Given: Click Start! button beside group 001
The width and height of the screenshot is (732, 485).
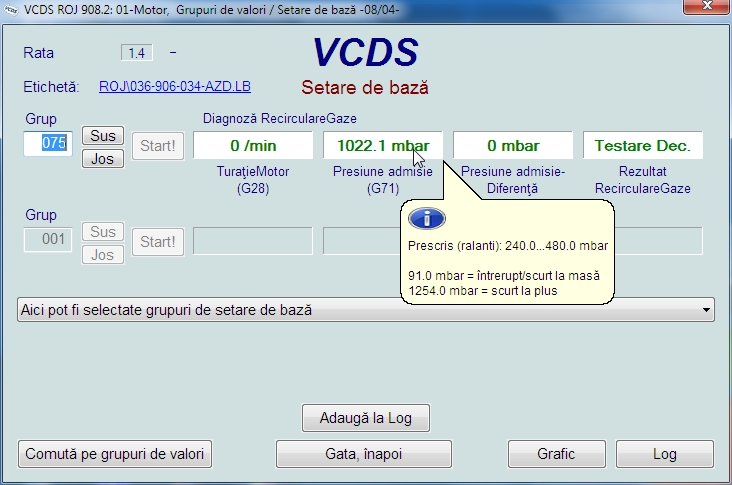Looking at the screenshot, I should pyautogui.click(x=158, y=242).
